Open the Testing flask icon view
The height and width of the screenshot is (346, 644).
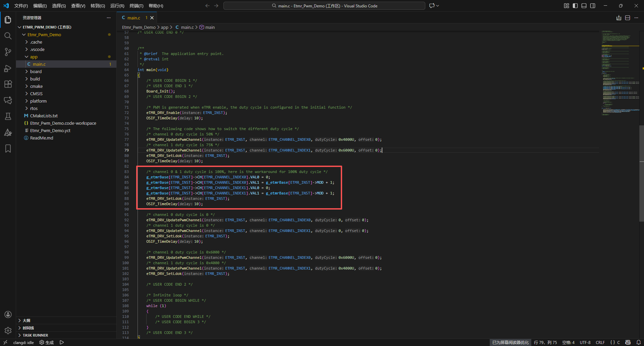[8, 116]
